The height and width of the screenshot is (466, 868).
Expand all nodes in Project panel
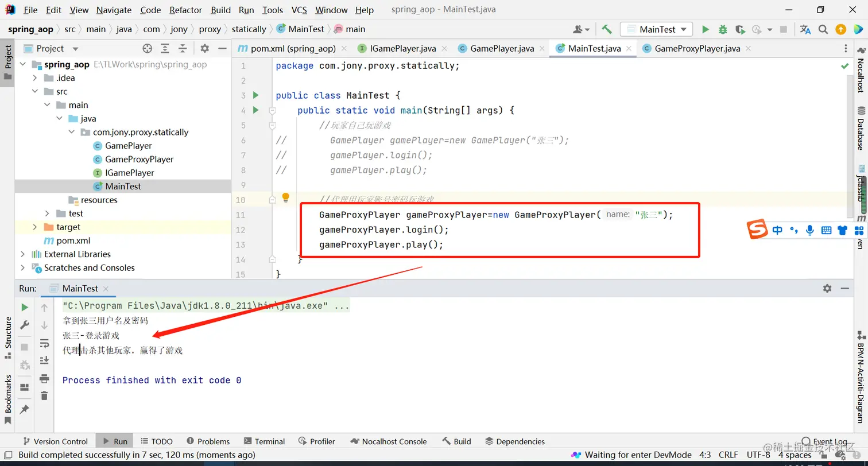pos(165,49)
